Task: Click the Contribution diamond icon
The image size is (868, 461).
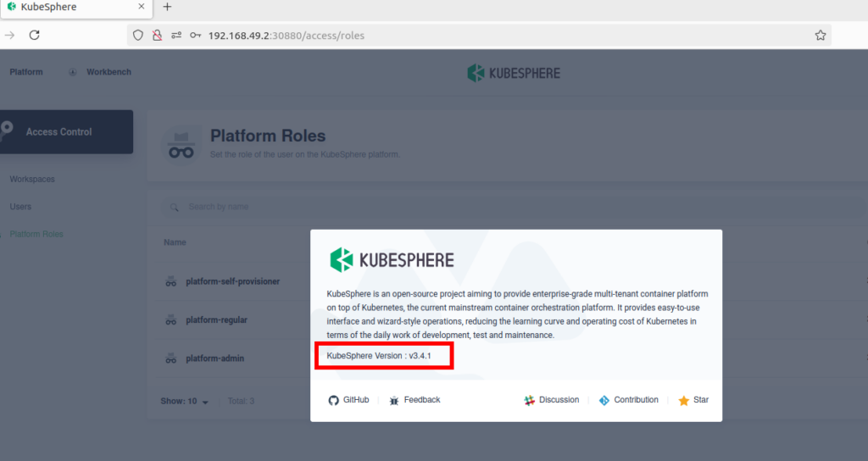Action: pos(604,400)
